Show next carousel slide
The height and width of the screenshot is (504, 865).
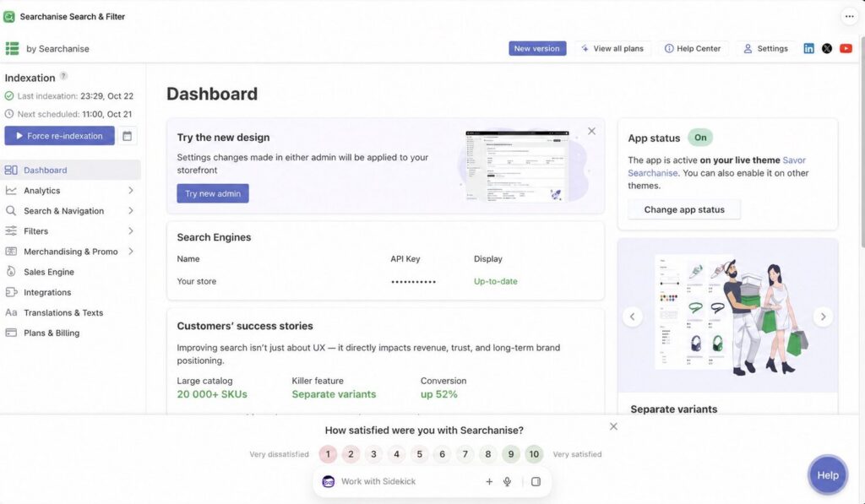click(823, 317)
